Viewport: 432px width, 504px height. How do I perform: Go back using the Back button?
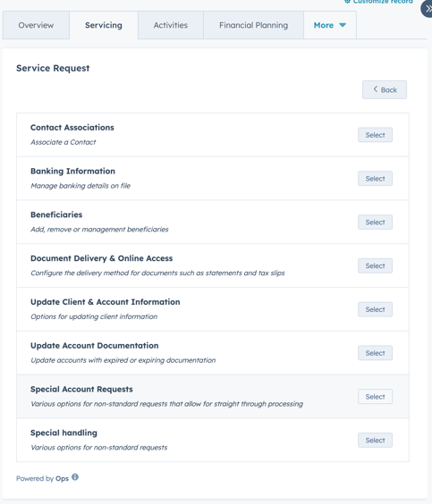click(x=385, y=89)
